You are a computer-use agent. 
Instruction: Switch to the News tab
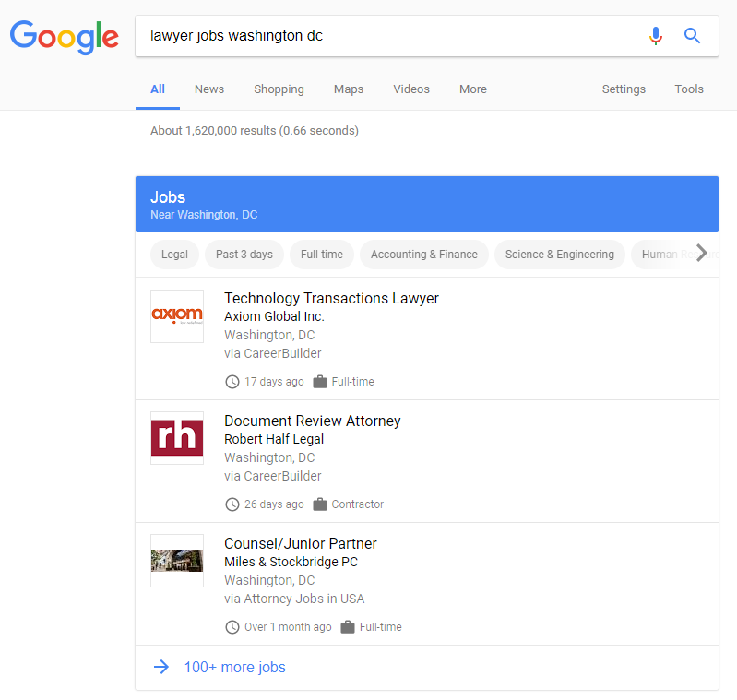(x=209, y=89)
